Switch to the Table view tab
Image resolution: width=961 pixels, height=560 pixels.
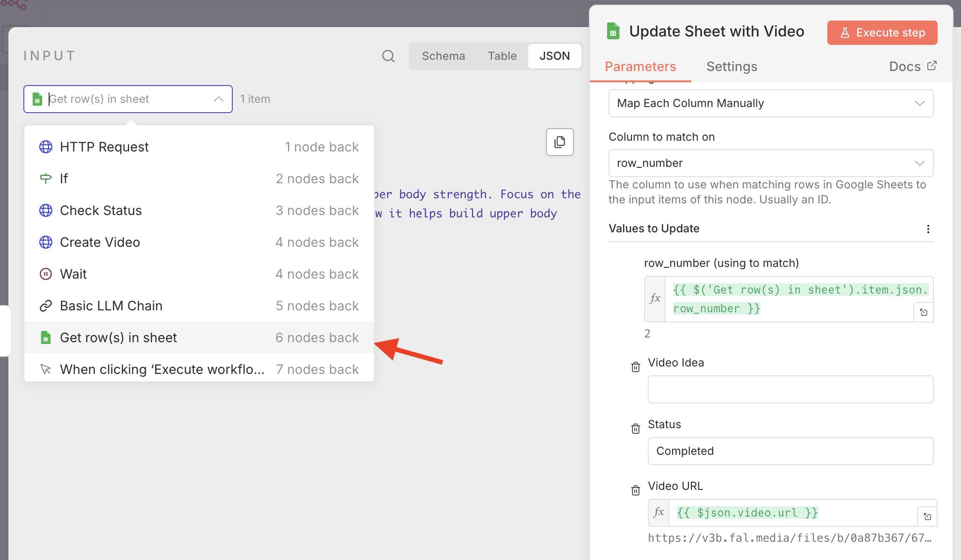tap(502, 56)
